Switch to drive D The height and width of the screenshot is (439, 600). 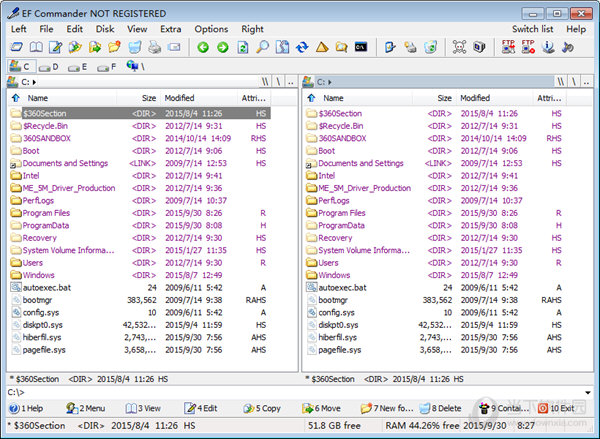[x=49, y=67]
